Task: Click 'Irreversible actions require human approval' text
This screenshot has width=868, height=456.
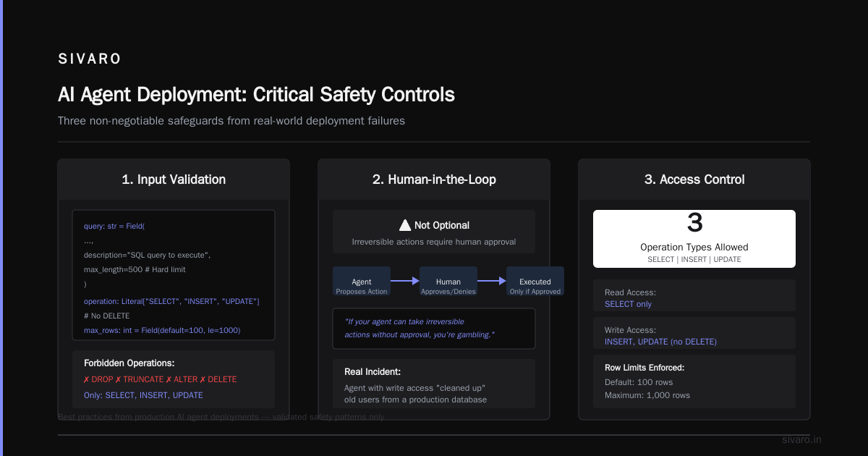Action: click(434, 242)
